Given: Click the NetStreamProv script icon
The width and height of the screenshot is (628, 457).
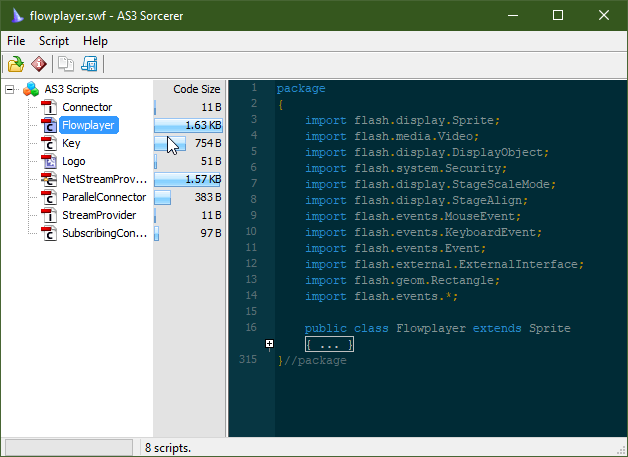Looking at the screenshot, I should click(x=48, y=179).
